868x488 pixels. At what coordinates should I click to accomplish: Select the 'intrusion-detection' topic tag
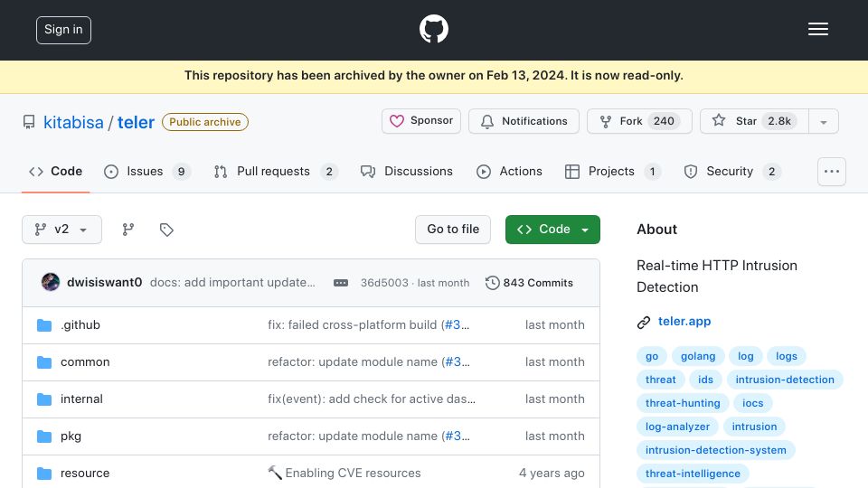tap(785, 380)
